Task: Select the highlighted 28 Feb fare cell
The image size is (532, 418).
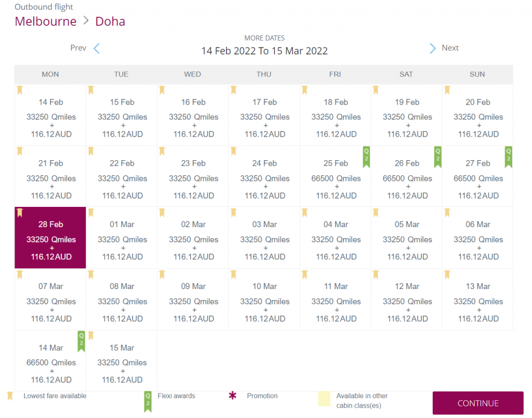Action: click(x=50, y=238)
